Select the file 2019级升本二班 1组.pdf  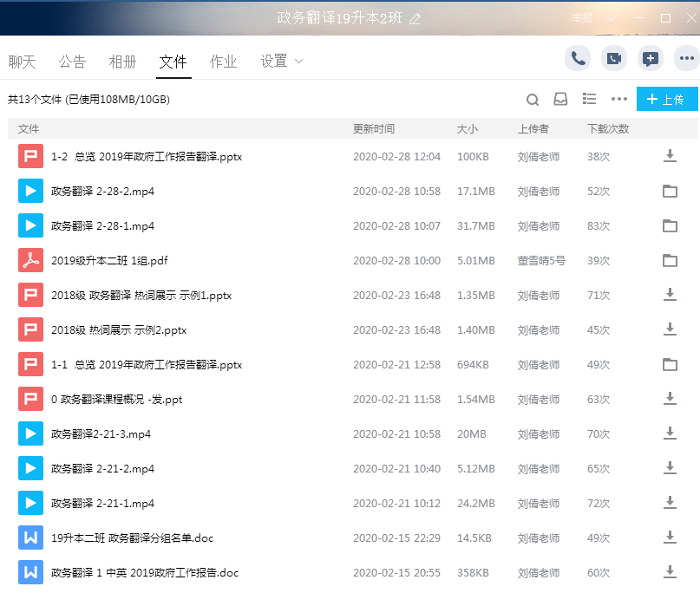tap(108, 260)
